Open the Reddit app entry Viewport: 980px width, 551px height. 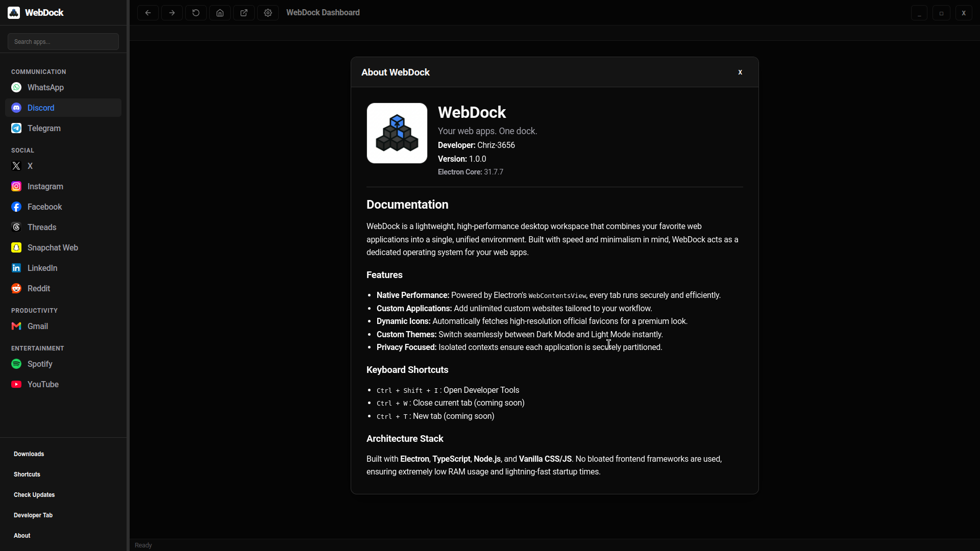63,288
